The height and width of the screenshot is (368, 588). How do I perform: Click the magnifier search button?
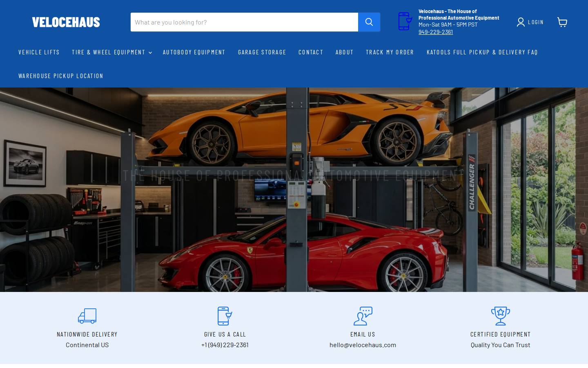[x=369, y=22]
